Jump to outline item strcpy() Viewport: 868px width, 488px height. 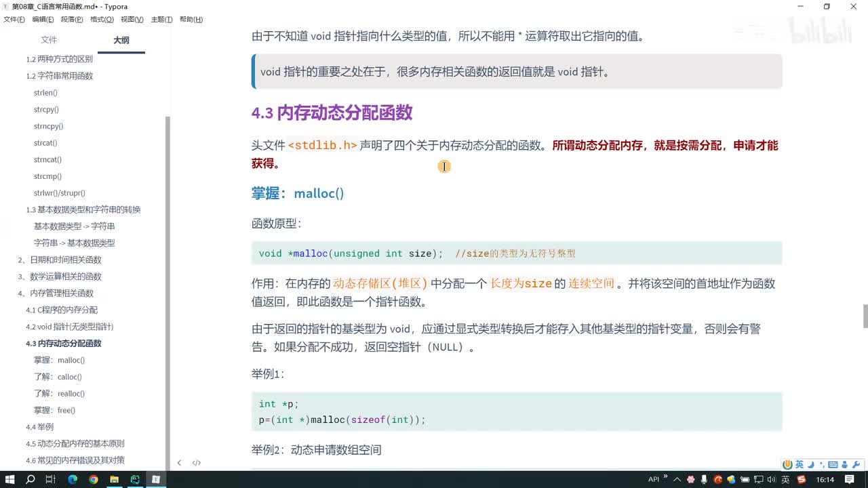click(46, 109)
